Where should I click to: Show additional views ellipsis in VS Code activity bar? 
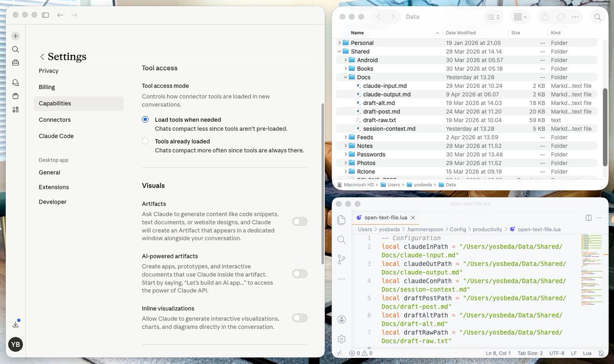coord(342,279)
